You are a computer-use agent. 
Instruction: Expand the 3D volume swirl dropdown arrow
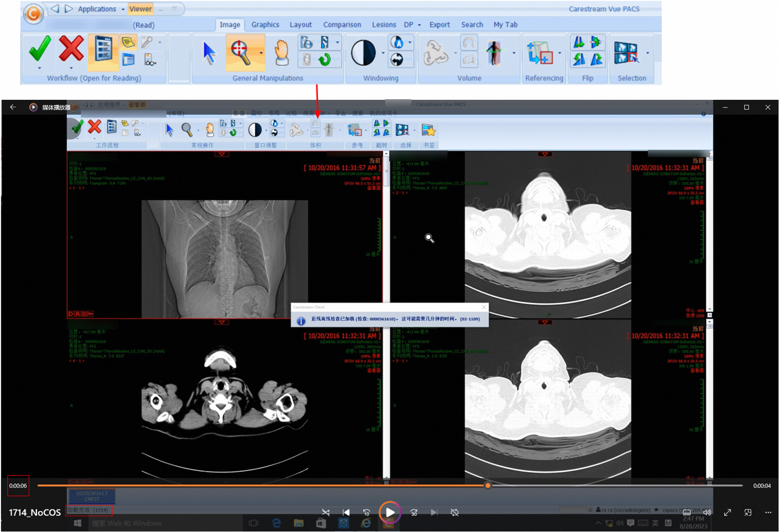point(455,53)
